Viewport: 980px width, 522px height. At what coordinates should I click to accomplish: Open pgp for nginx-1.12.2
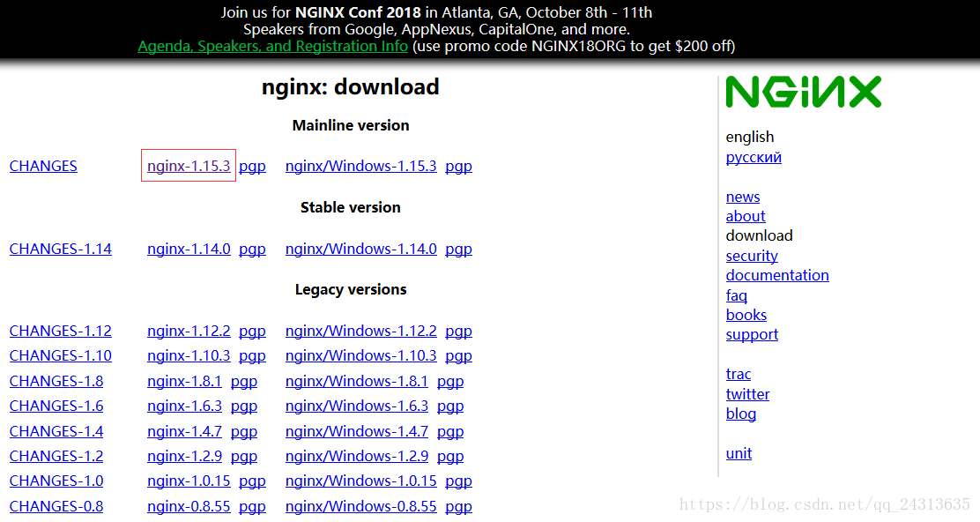(x=253, y=332)
